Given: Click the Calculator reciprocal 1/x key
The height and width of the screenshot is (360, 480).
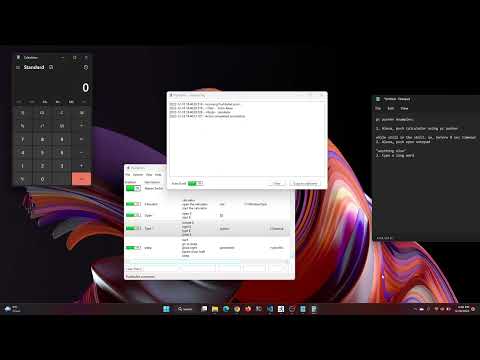Looking at the screenshot, I should pyautogui.click(x=22, y=126).
